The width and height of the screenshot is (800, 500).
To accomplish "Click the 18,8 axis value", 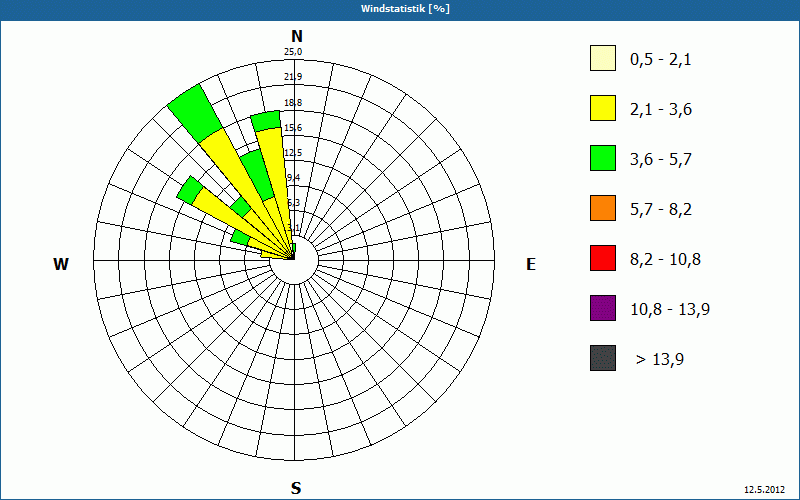I will (x=293, y=103).
